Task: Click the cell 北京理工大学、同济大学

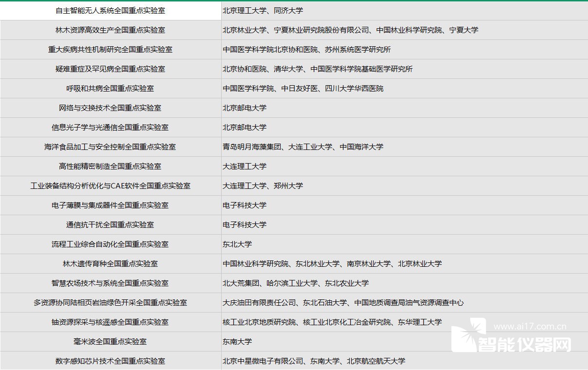Action: click(x=404, y=10)
